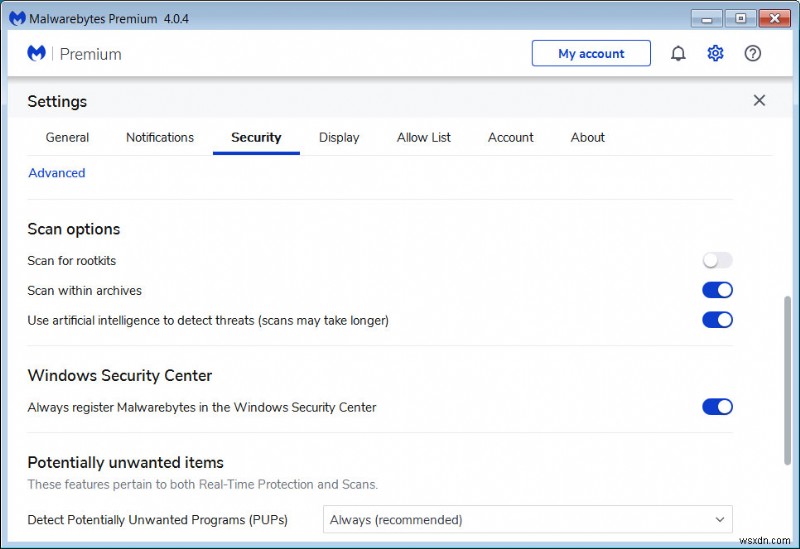
Task: Open the notifications bell icon
Action: coord(678,53)
